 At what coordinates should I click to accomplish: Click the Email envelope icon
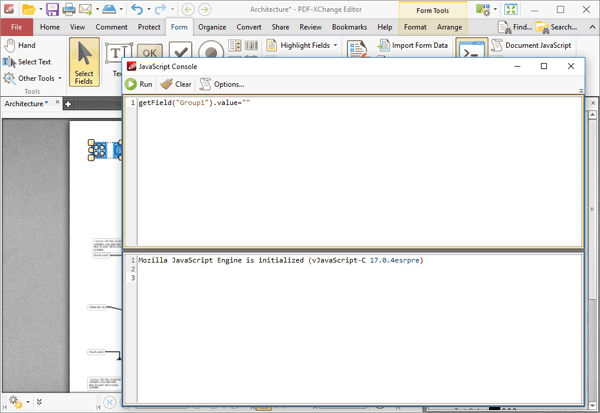coord(85,9)
